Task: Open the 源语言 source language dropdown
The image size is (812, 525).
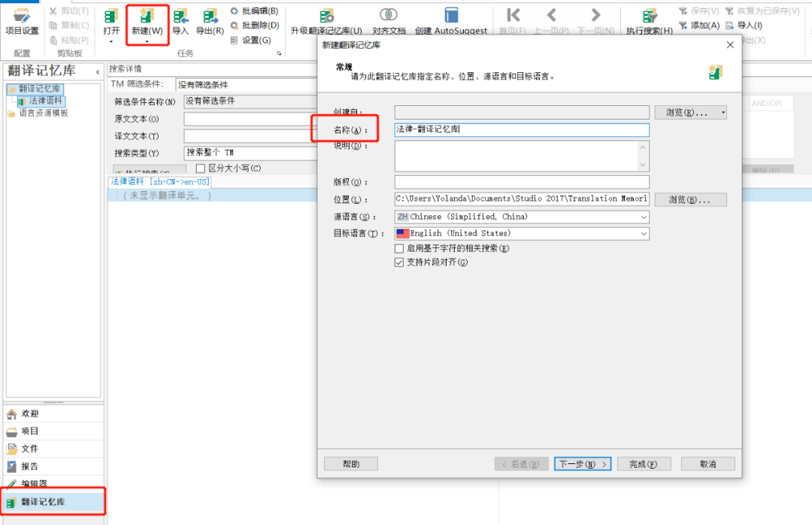Action: 645,218
